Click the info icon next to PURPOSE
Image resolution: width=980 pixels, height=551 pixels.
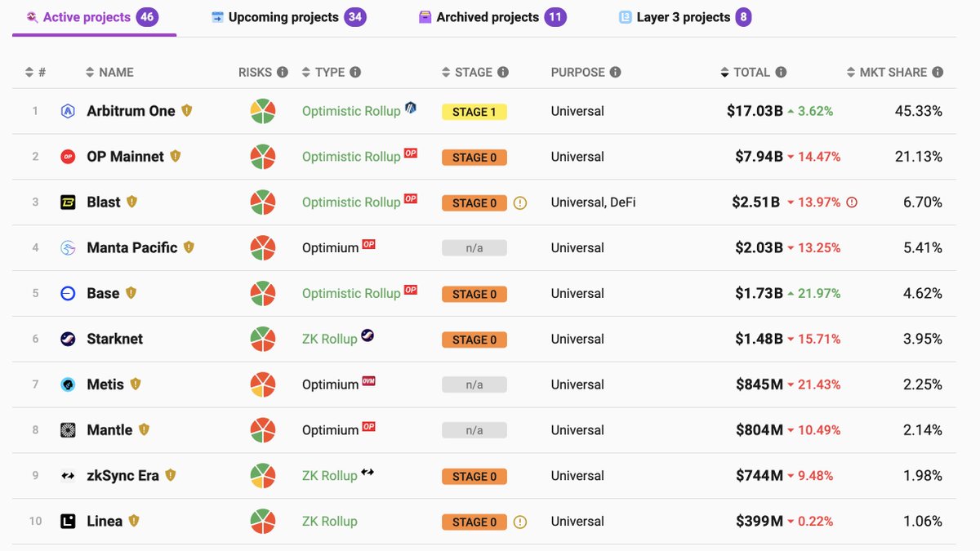click(615, 72)
